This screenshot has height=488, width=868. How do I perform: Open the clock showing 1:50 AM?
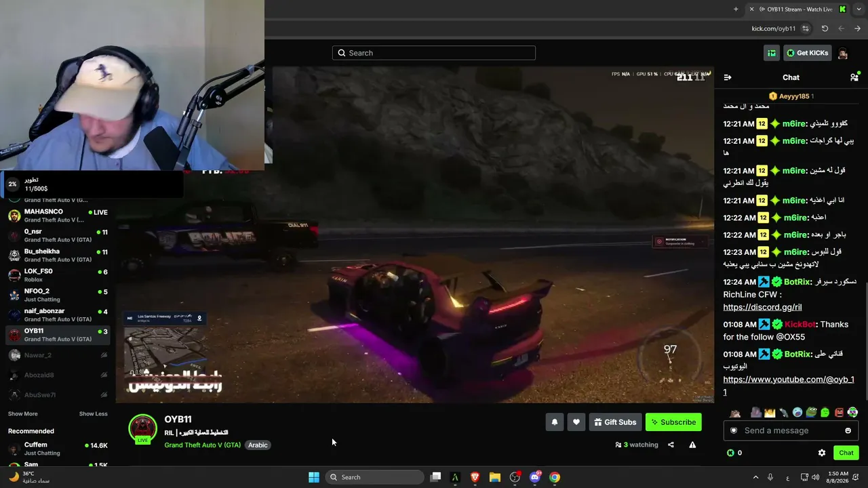click(x=838, y=477)
